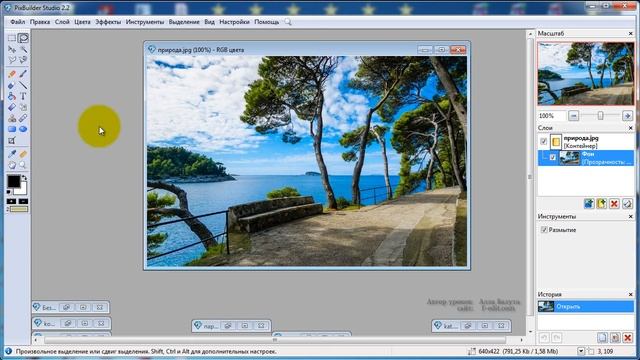Screen dimensions: 640x360
Task: Restore the minimized пар... document window
Action: tap(228, 326)
